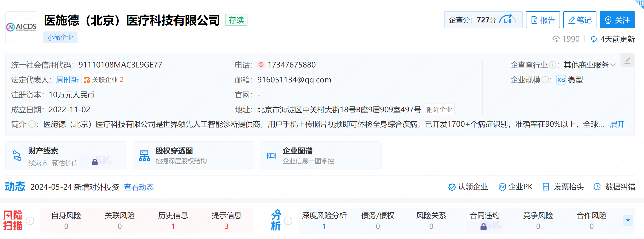The image size is (644, 239).
Task: Click the 财产线索 chain icon
Action: tap(17, 156)
